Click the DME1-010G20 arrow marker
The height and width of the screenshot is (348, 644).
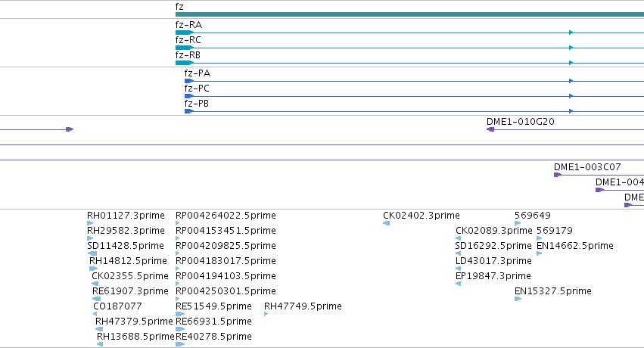[490, 129]
